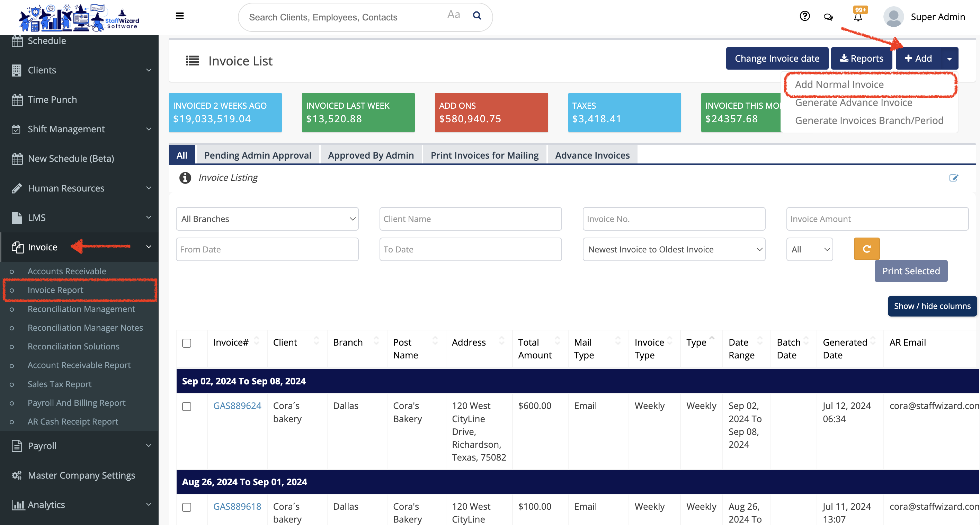The height and width of the screenshot is (525, 980).
Task: Click the help question mark icon
Action: click(x=804, y=16)
